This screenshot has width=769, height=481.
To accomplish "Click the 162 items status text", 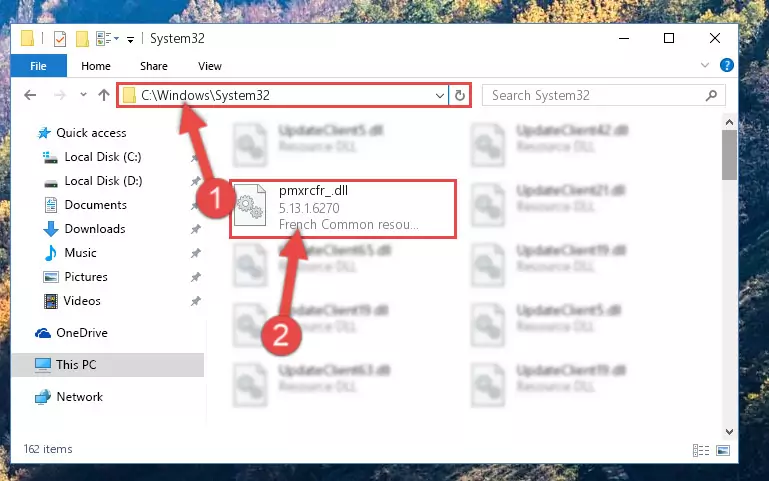I will 48,449.
